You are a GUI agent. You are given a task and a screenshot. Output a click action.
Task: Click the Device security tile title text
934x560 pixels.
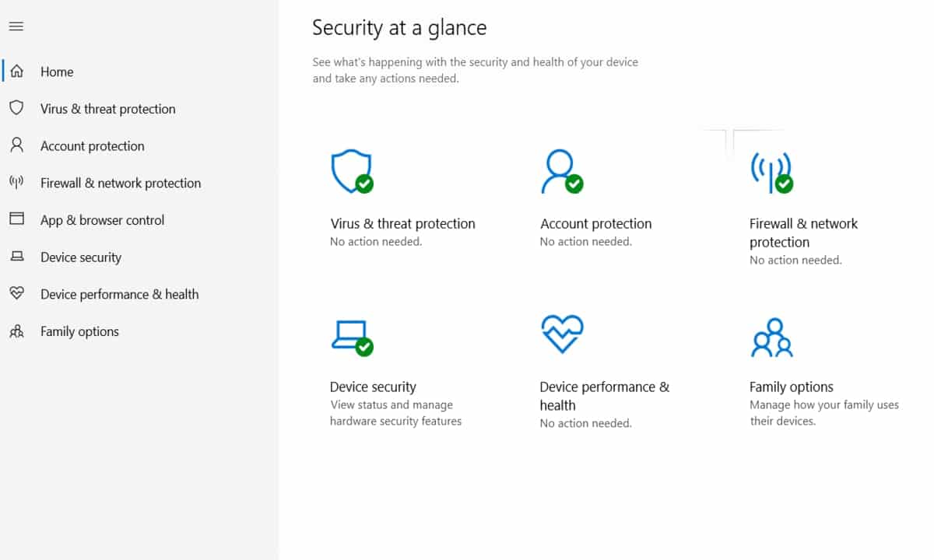tap(373, 387)
